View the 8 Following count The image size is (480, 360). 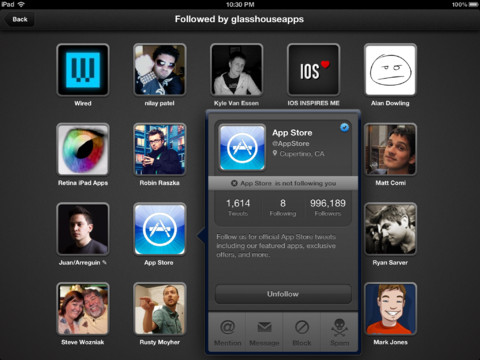[x=283, y=207]
